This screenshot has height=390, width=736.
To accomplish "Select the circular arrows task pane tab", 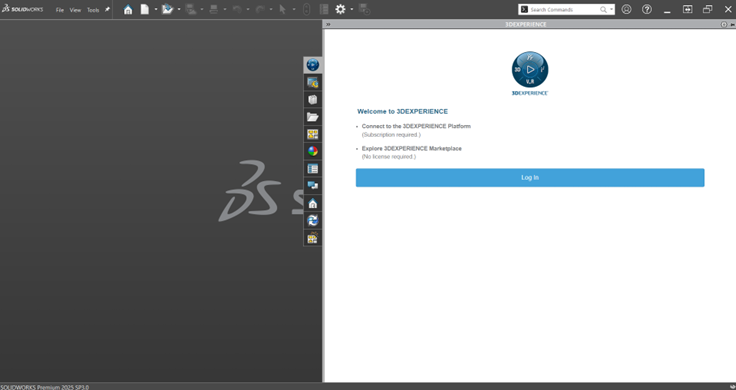I will coord(313,221).
